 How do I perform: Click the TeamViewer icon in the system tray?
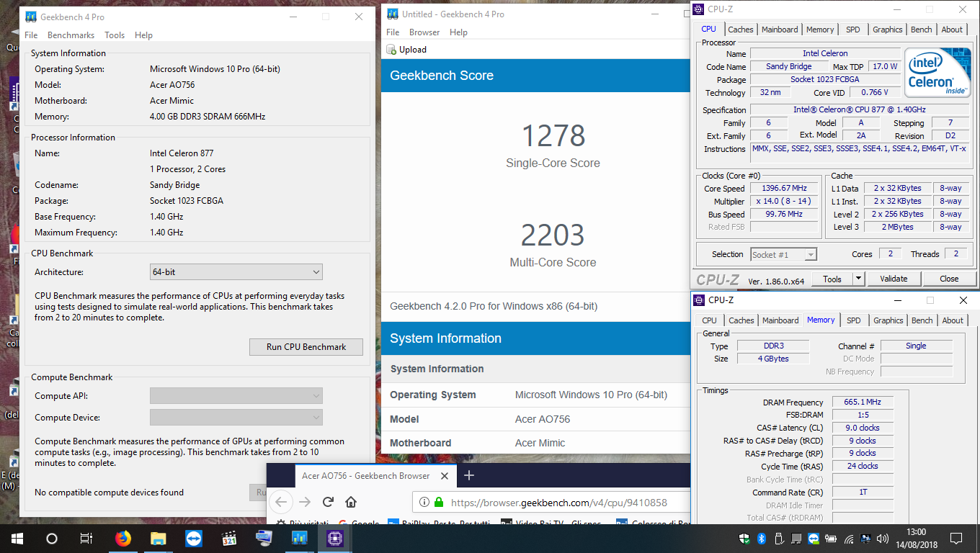pos(814,539)
